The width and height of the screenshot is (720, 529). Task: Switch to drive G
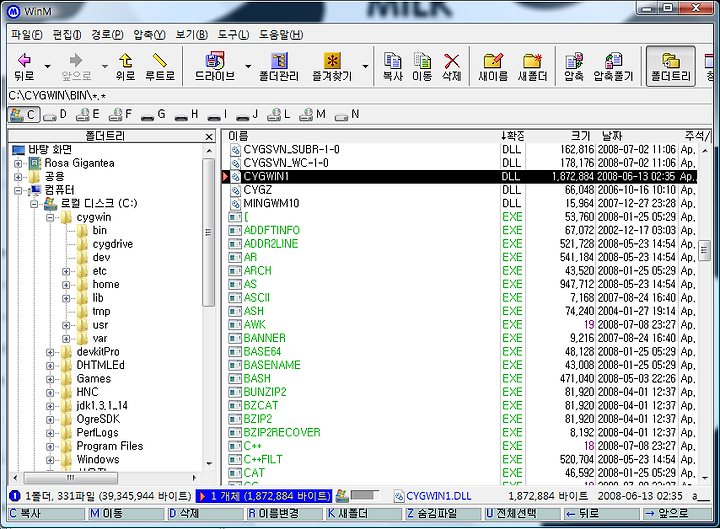click(x=154, y=114)
